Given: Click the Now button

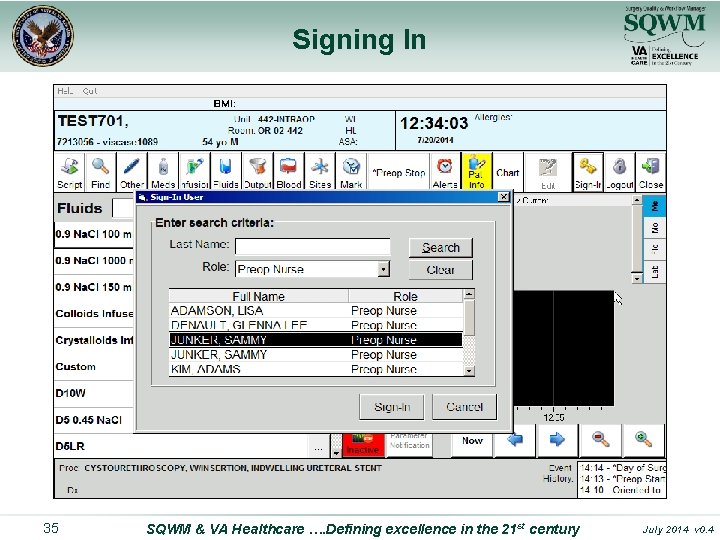Looking at the screenshot, I should coord(472,441).
